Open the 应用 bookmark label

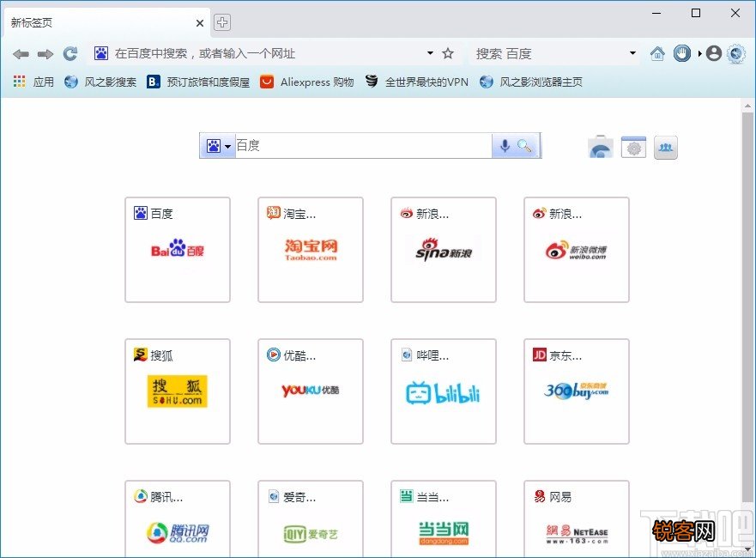coord(44,82)
